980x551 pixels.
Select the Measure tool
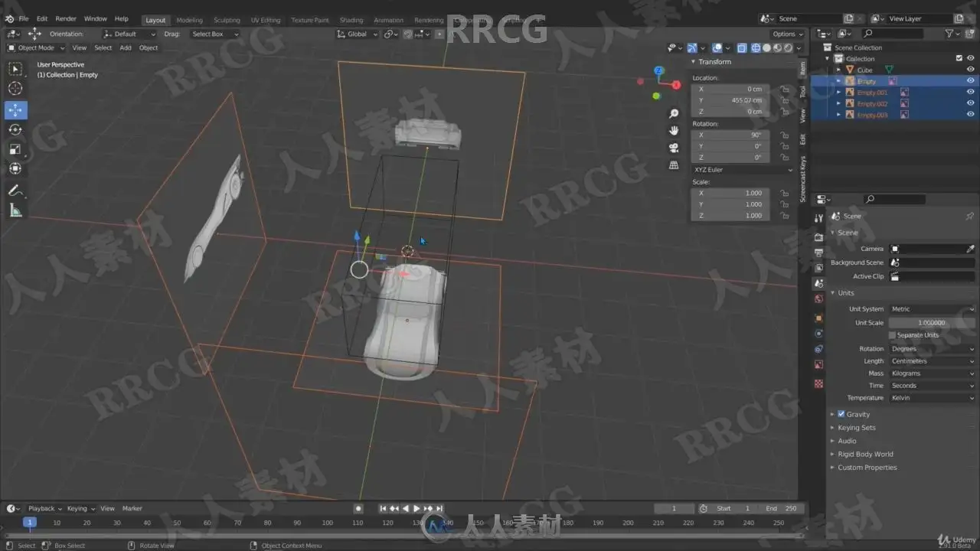pyautogui.click(x=15, y=210)
